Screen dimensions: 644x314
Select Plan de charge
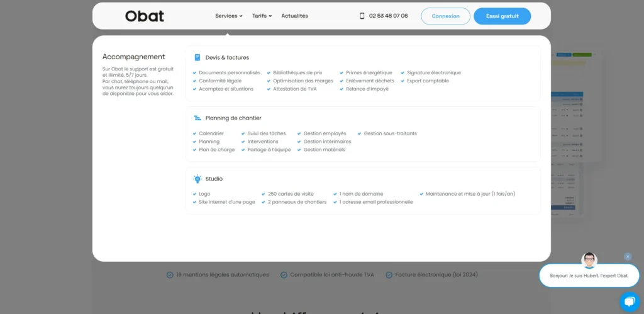pyautogui.click(x=217, y=150)
